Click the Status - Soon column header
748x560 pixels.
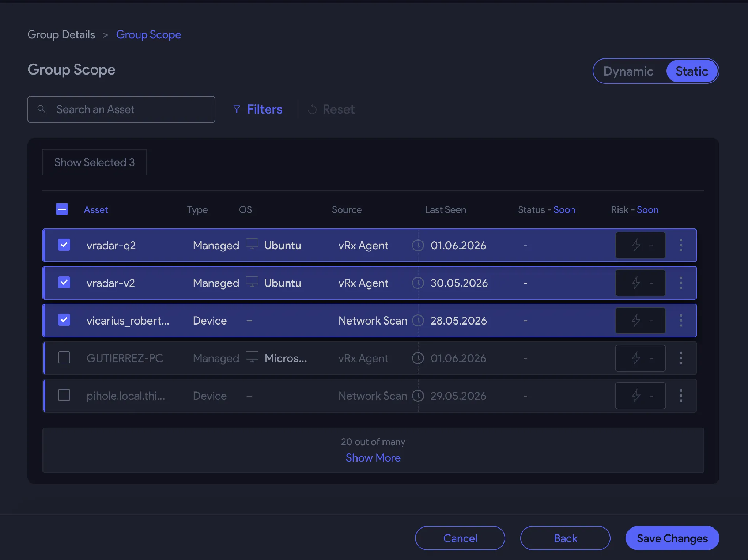click(x=547, y=210)
